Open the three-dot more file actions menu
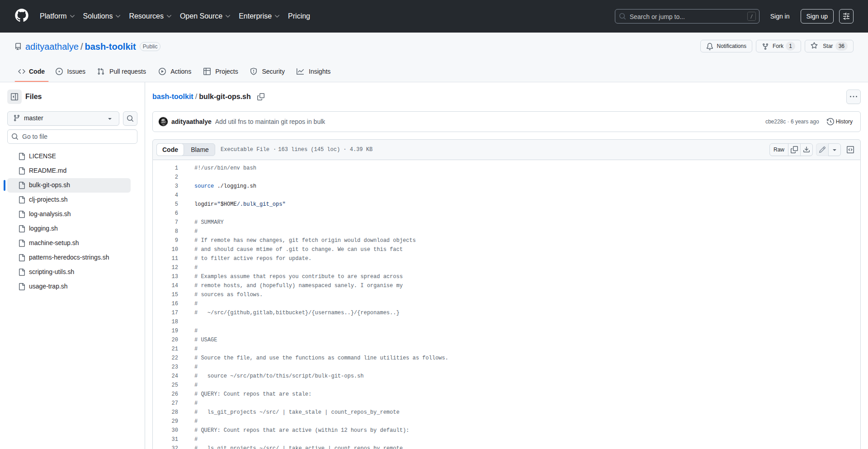The image size is (868, 449). coord(853,97)
